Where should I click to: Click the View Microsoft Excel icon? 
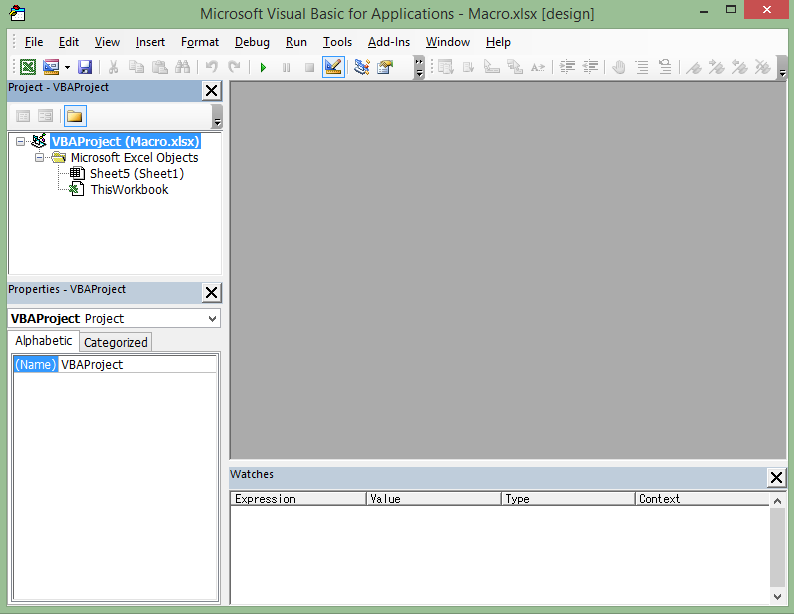click(x=28, y=67)
